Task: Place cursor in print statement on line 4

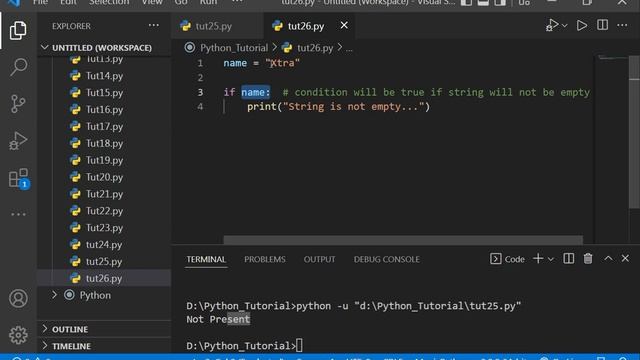Action: click(338, 107)
